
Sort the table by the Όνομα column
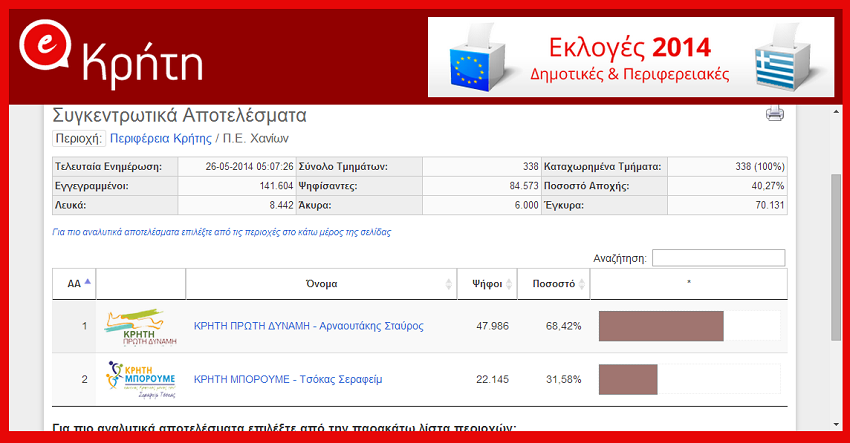click(321, 284)
